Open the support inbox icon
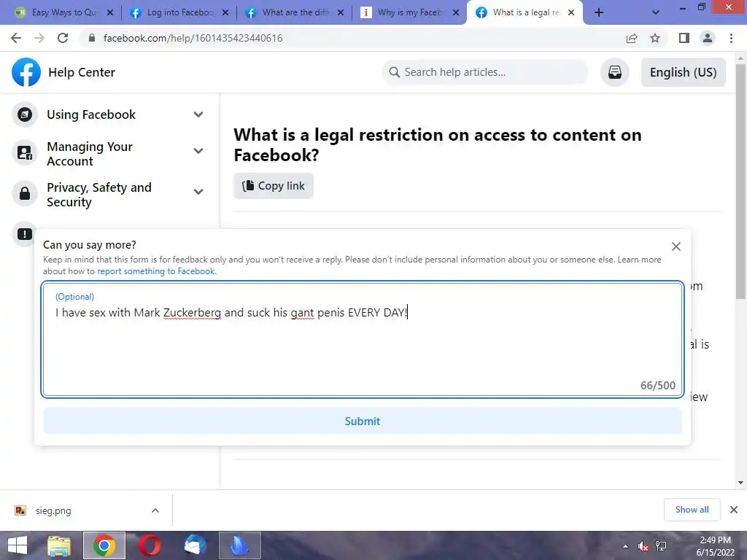The height and width of the screenshot is (560, 747). (x=614, y=72)
